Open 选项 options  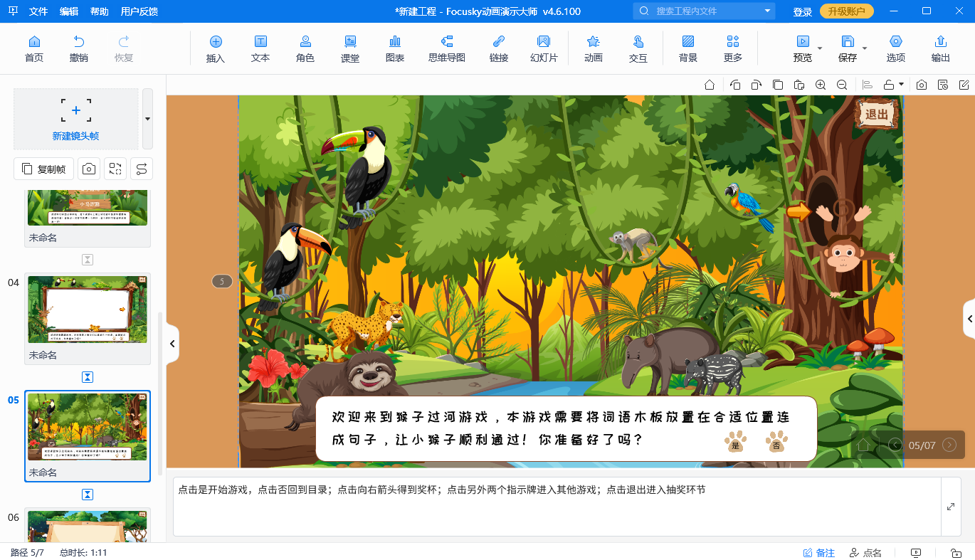coord(896,48)
